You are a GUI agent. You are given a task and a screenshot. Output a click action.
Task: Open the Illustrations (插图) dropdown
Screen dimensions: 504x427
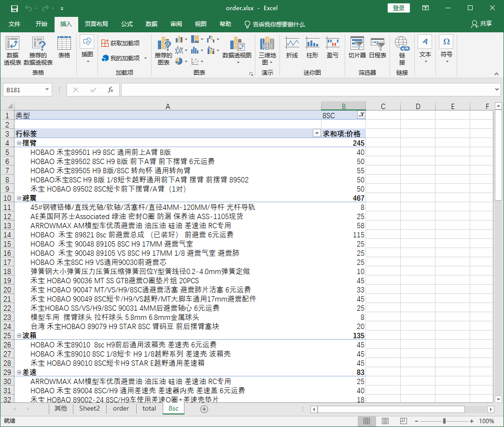click(x=87, y=50)
